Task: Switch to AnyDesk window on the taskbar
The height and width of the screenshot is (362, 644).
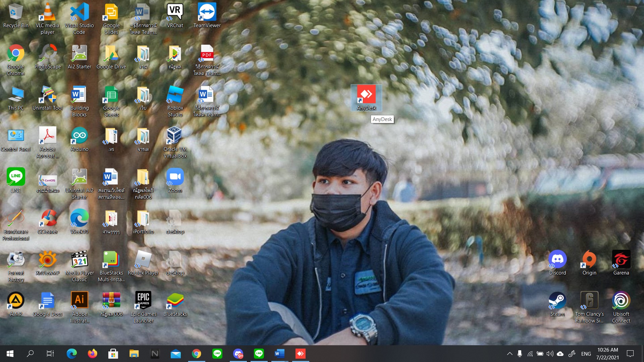Action: coord(300,354)
